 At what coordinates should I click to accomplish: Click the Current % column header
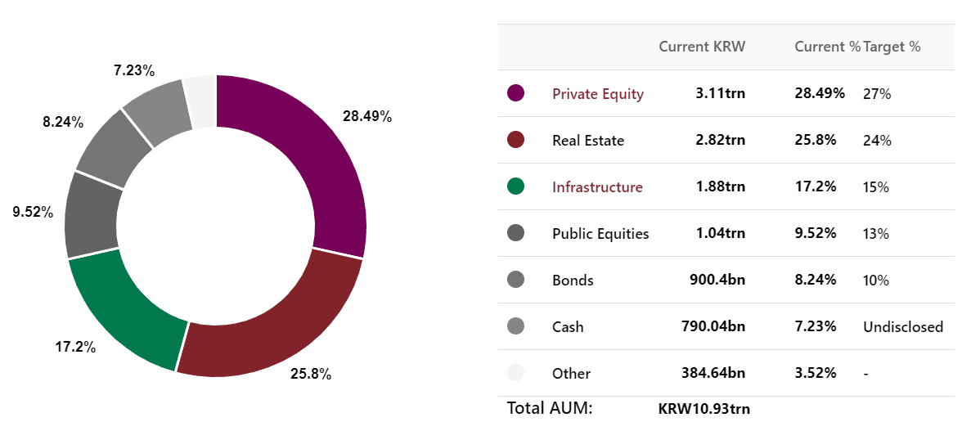point(828,47)
